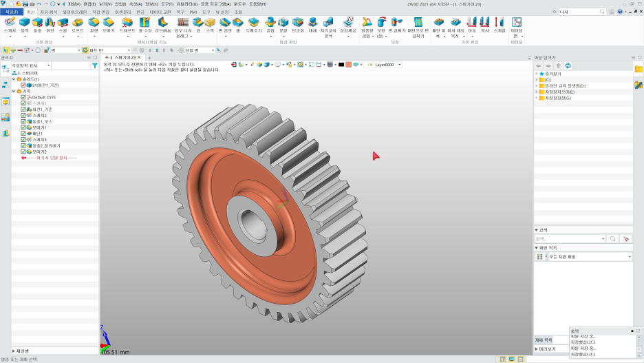Switch to the 자유 형식 ribbon tab
The width and height of the screenshot is (644, 363).
click(48, 12)
